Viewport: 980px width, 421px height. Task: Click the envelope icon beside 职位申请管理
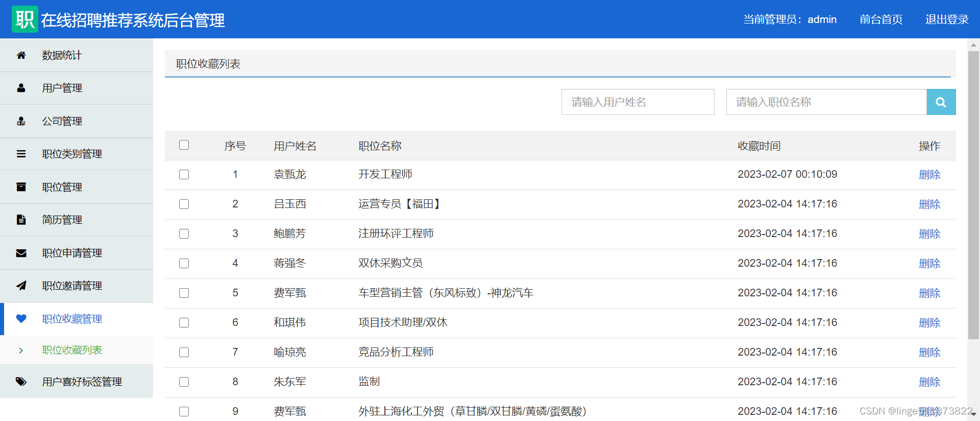pos(21,253)
